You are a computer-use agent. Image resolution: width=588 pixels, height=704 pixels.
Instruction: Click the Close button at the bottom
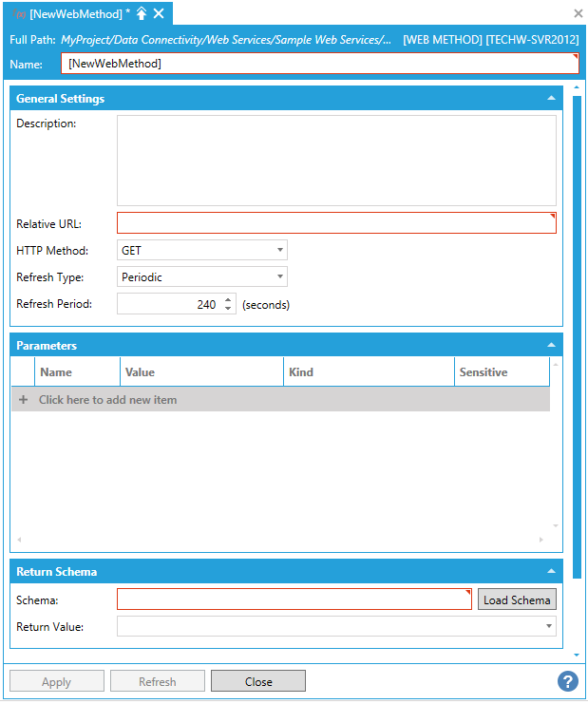click(x=258, y=681)
